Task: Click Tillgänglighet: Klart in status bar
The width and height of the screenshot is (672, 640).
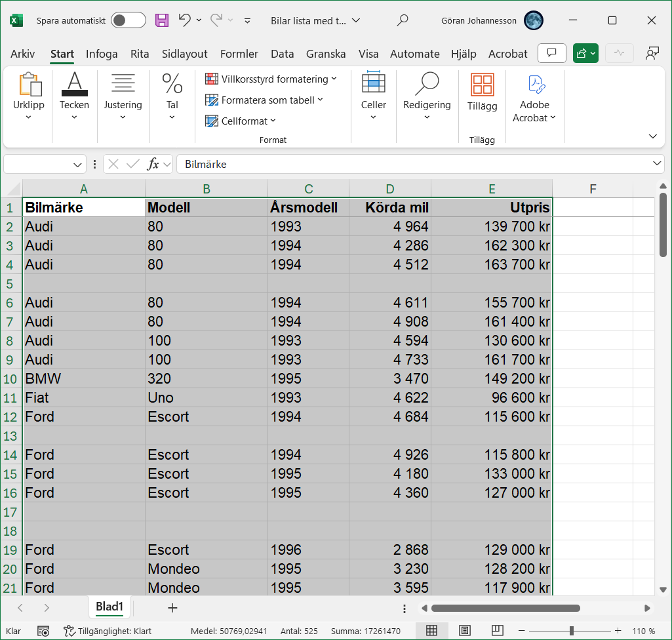Action: coord(108,631)
